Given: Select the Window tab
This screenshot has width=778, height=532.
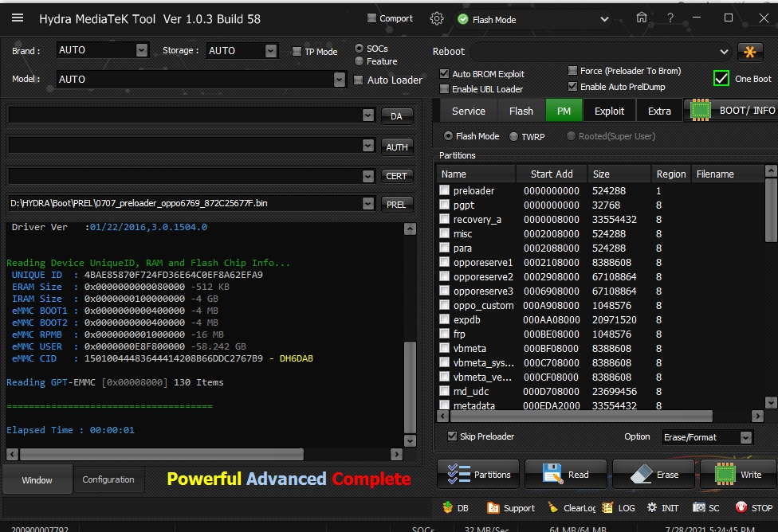Looking at the screenshot, I should pos(37,480).
